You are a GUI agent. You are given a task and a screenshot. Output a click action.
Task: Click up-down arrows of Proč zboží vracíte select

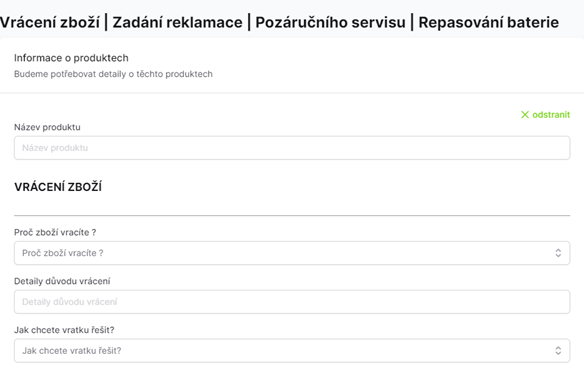point(558,253)
